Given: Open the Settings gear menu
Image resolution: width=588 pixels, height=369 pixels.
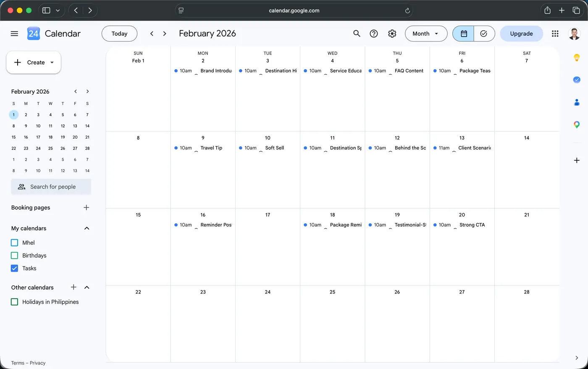Looking at the screenshot, I should 392,34.
